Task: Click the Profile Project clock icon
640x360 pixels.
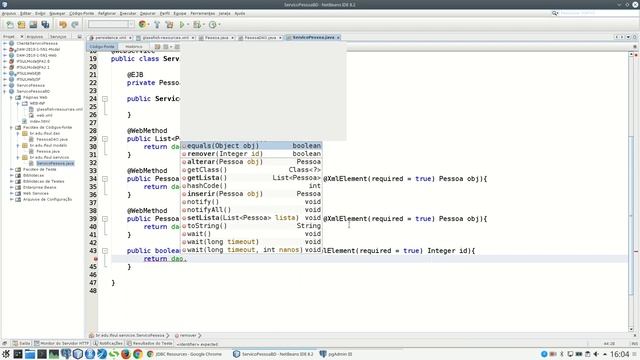Action: point(212,25)
